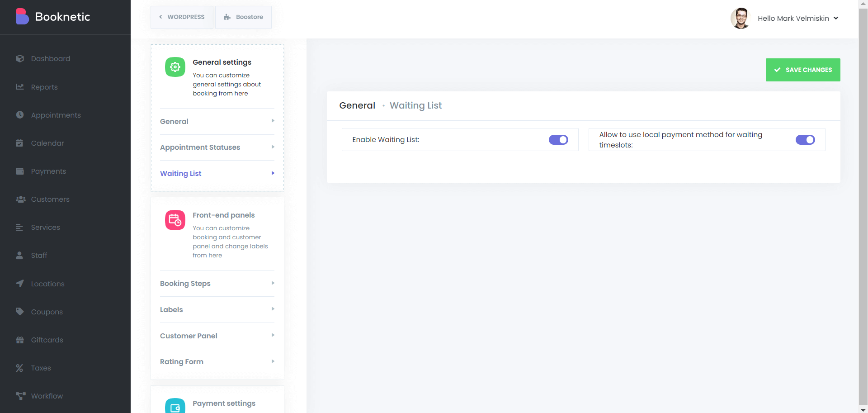Viewport: 868px width, 413px height.
Task: Click the Taxes percent icon
Action: coord(20,368)
